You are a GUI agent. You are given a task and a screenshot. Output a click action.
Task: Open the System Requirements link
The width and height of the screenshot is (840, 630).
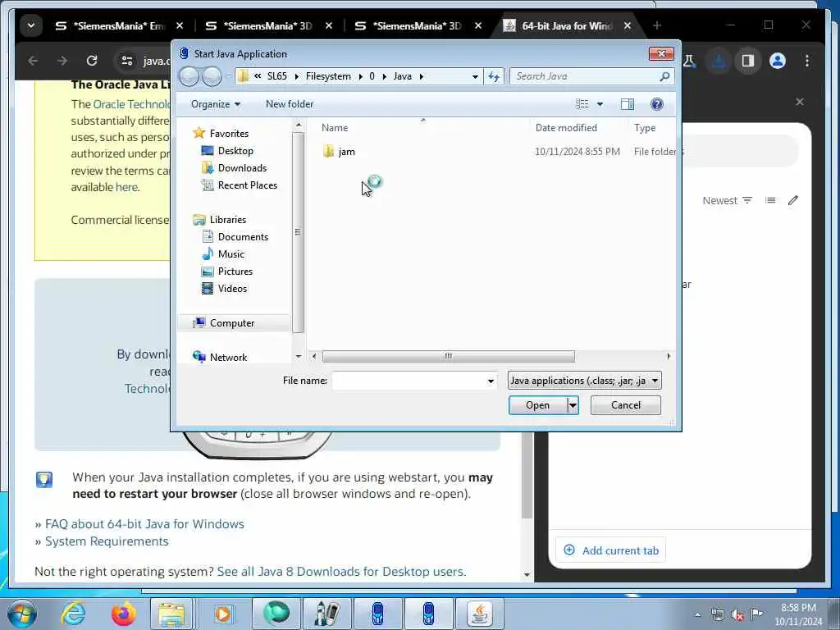click(107, 541)
